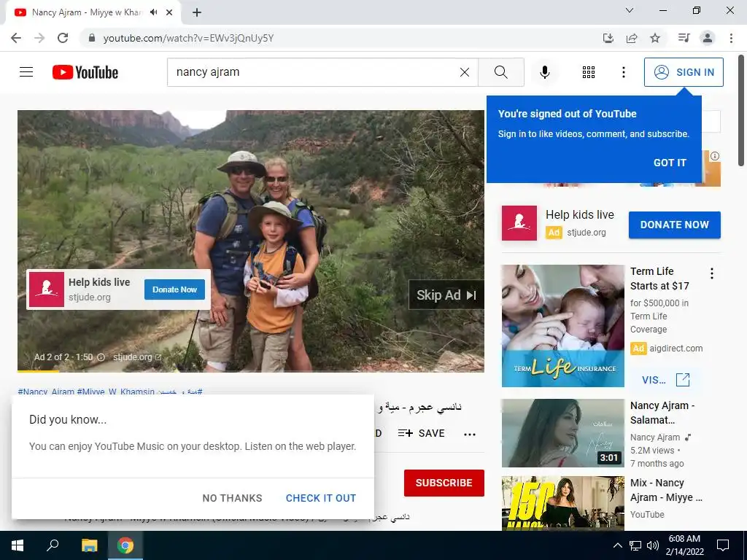Open Nancy Ajram - Salamat video thumbnail

click(x=562, y=433)
